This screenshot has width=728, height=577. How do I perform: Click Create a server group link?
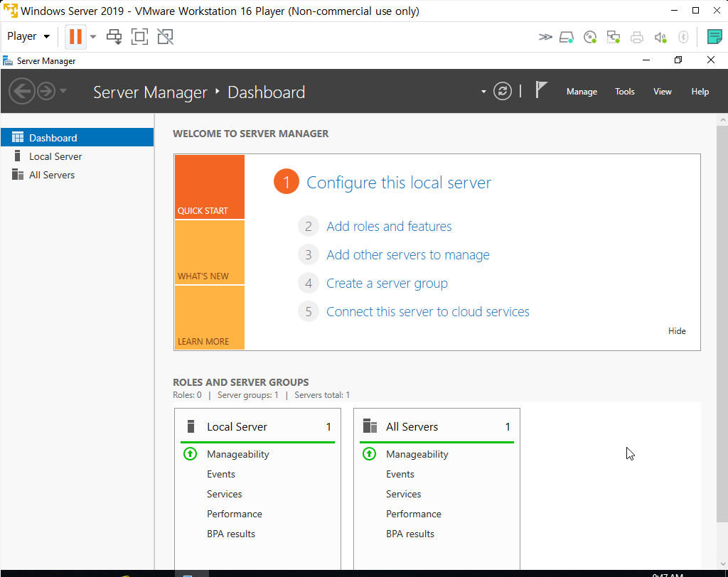387,283
